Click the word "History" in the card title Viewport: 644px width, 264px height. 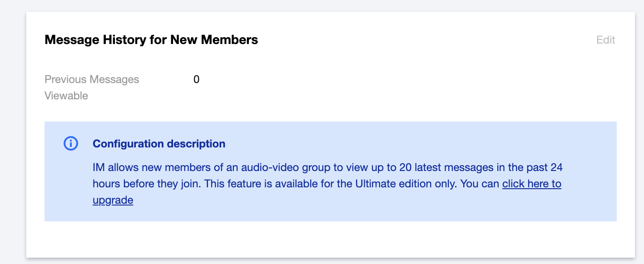tap(122, 40)
